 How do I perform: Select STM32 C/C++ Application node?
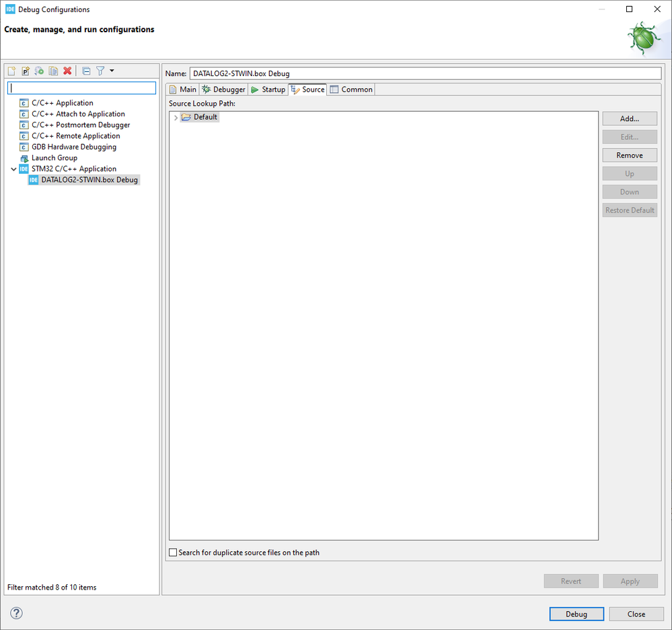[x=74, y=168]
